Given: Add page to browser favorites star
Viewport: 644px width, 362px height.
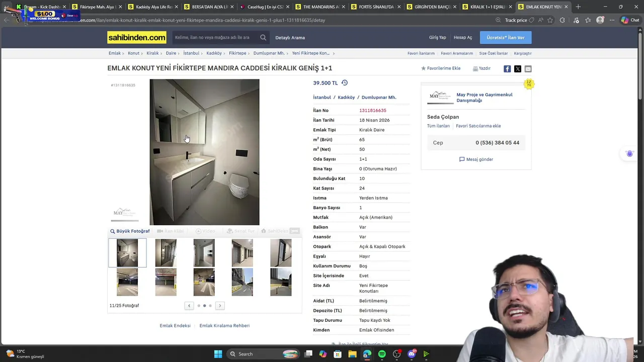Looking at the screenshot, I should [550, 20].
